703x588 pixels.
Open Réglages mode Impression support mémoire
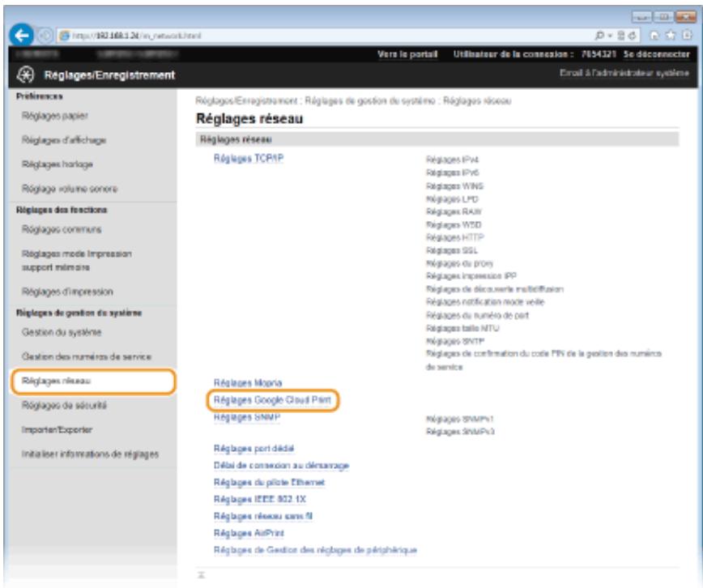[x=77, y=261]
